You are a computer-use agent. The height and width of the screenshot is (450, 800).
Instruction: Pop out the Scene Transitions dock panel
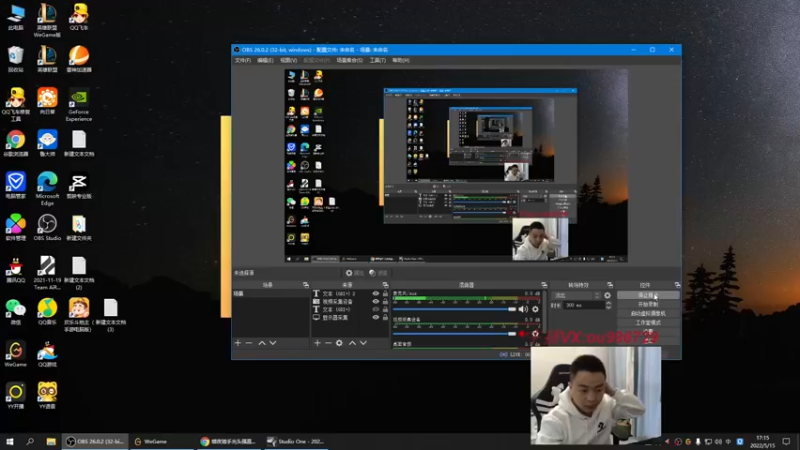[610, 285]
